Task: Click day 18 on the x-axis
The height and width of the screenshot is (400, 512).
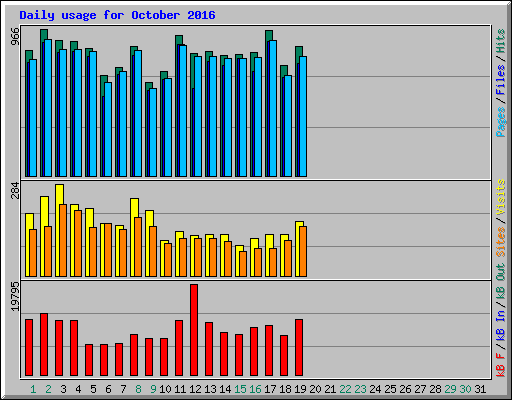Action: (285, 389)
